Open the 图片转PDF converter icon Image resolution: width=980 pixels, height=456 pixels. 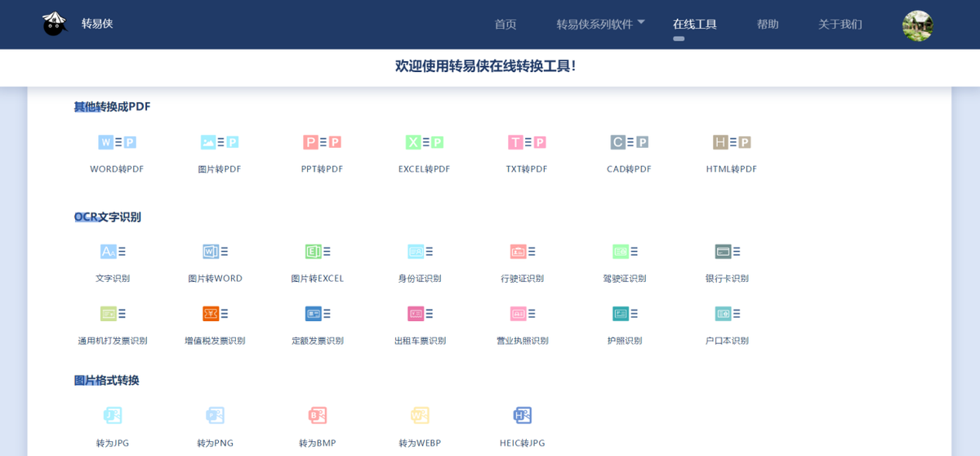tap(220, 142)
